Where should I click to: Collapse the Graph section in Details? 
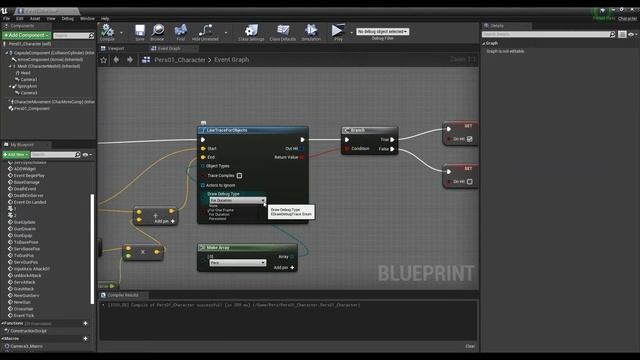tap(484, 43)
